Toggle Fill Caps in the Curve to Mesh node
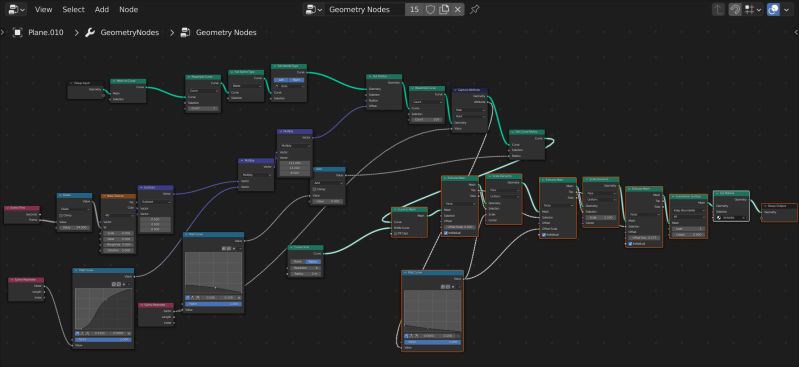The image size is (799, 367). click(396, 233)
